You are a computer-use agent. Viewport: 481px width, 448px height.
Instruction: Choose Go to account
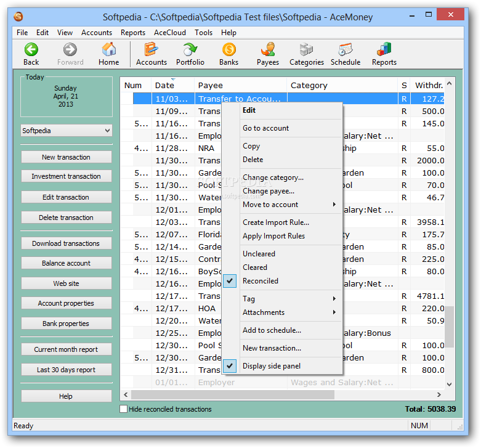click(281, 128)
